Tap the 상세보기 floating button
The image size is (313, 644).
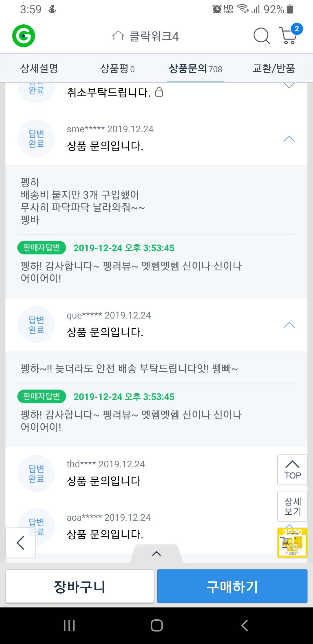click(x=292, y=506)
